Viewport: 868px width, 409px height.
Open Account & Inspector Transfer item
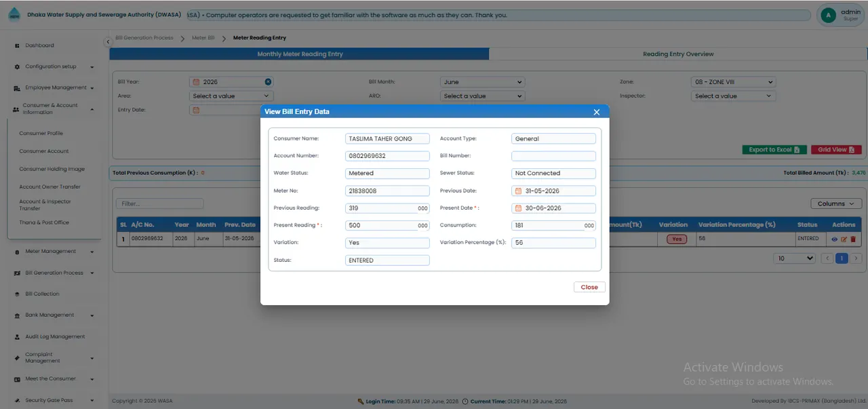(x=45, y=205)
